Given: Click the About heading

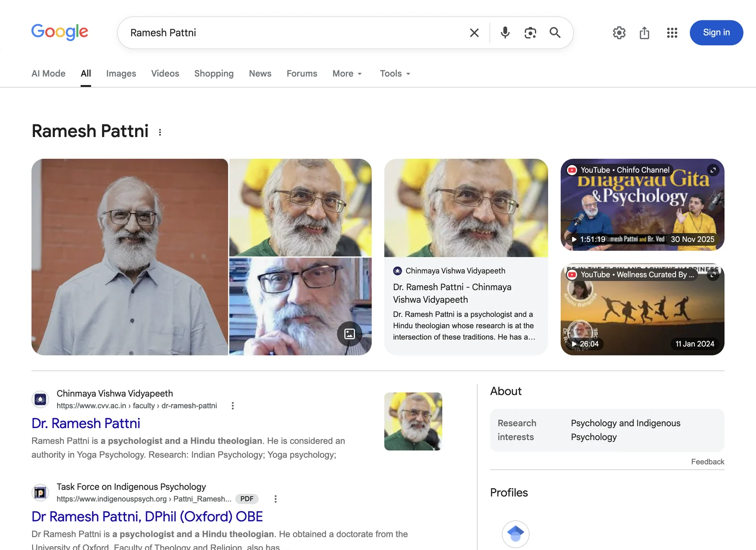Looking at the screenshot, I should (x=506, y=391).
